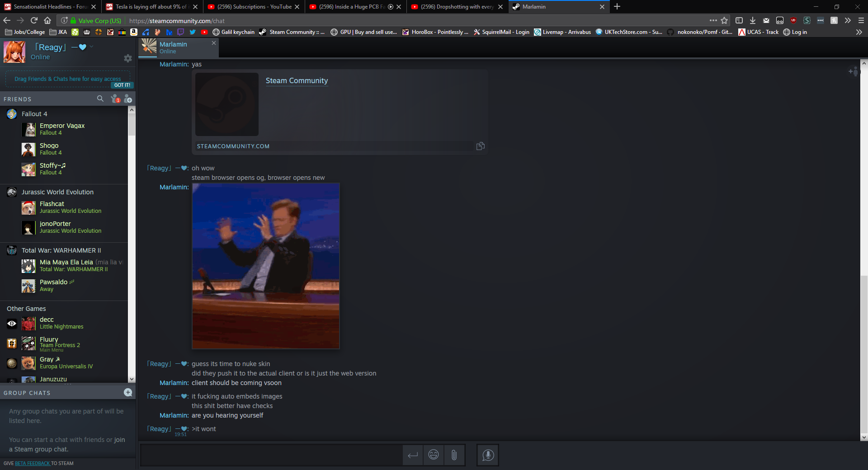868x470 pixels.
Task: Collapse Jurassic World Evolution group
Action: click(x=57, y=192)
